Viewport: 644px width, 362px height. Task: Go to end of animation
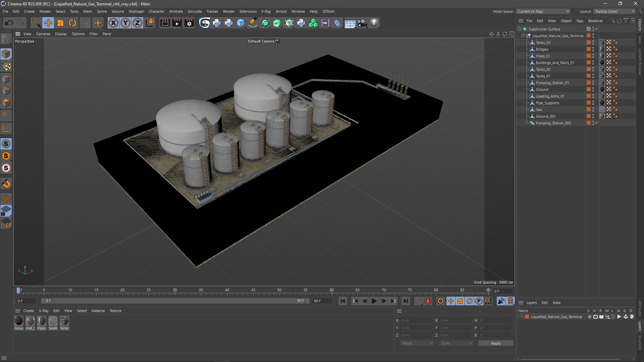pyautogui.click(x=406, y=301)
